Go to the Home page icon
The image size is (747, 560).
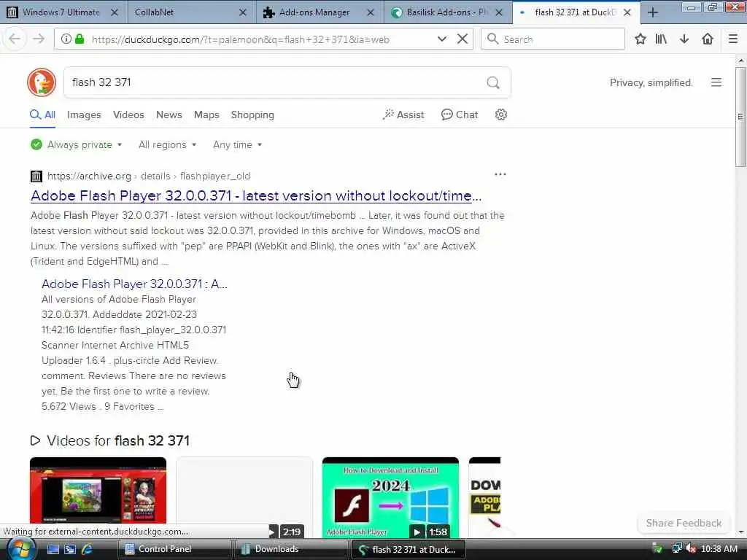click(708, 39)
